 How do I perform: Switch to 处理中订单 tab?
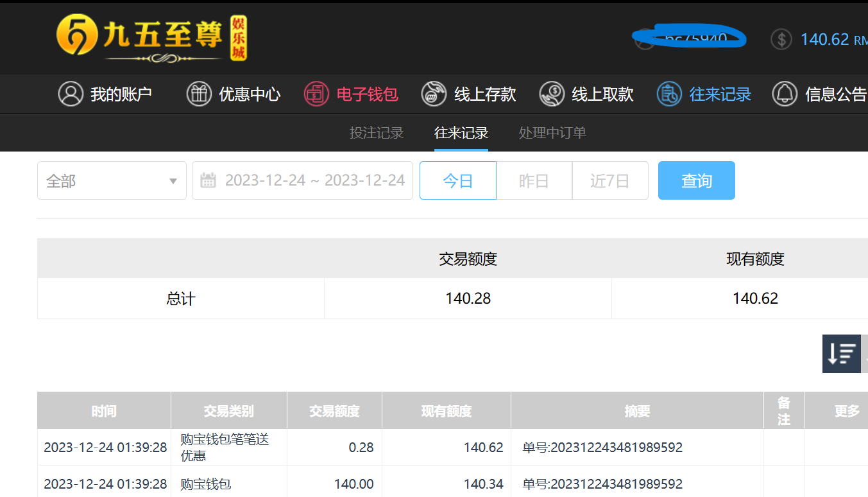(x=552, y=133)
